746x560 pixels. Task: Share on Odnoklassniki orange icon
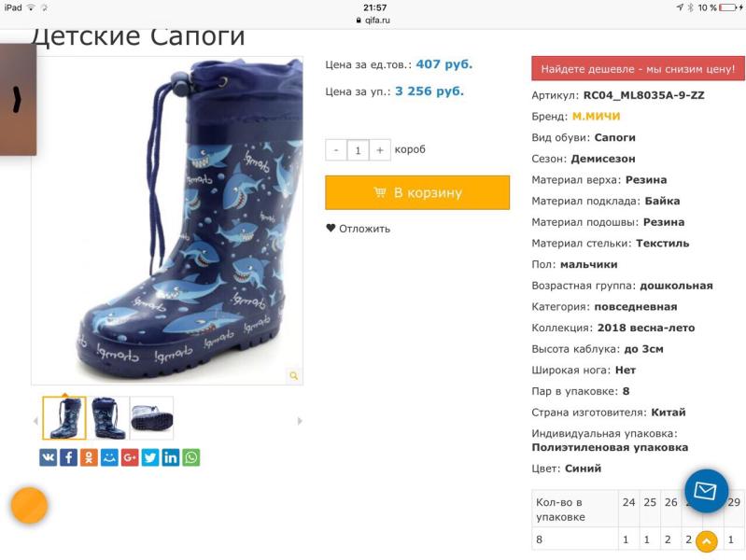(89, 457)
